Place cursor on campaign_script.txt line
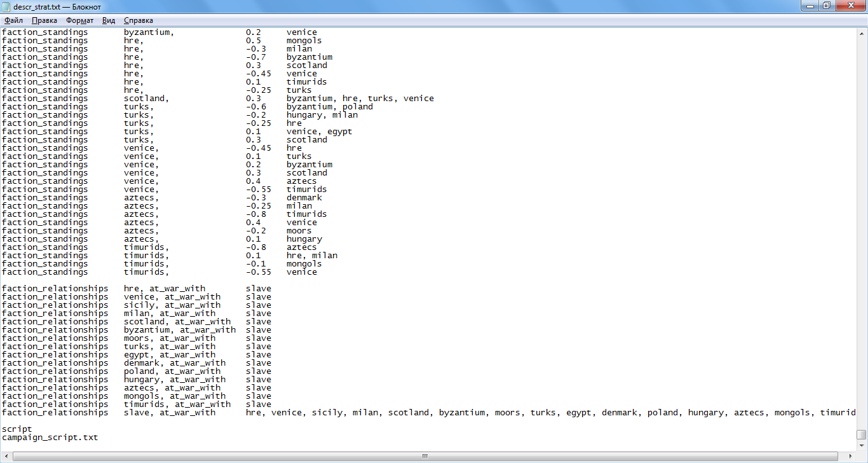Screen dimensions: 868x463 point(50,438)
